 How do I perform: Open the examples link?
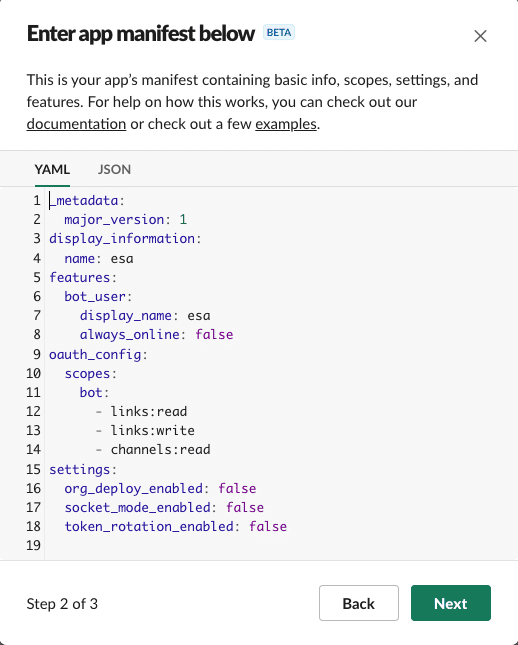point(286,124)
